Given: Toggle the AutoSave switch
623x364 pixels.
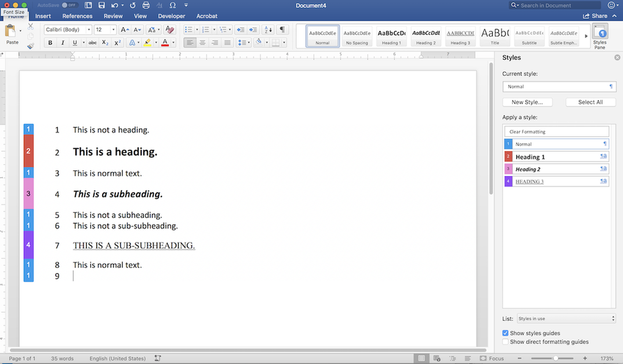Looking at the screenshot, I should [x=70, y=5].
